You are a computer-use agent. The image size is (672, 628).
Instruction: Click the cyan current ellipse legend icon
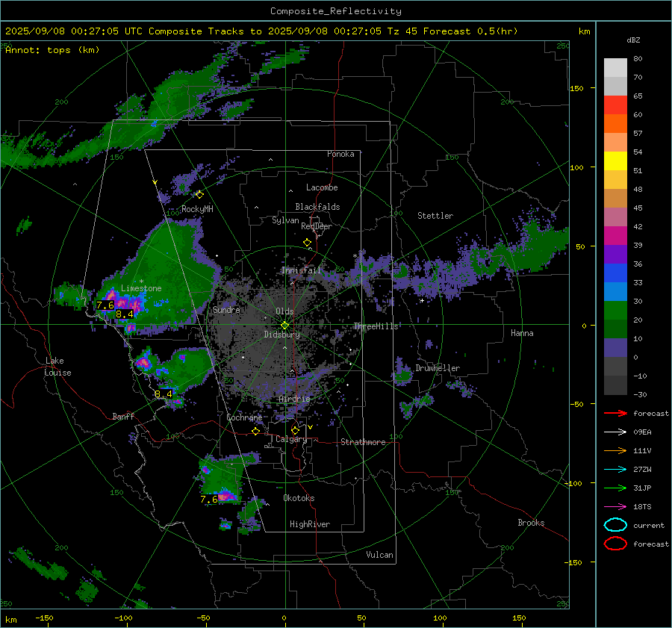[615, 525]
